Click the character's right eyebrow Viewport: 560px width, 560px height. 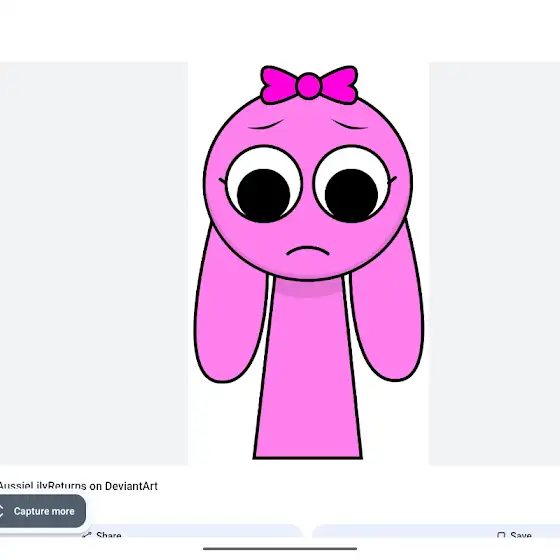[x=349, y=124]
